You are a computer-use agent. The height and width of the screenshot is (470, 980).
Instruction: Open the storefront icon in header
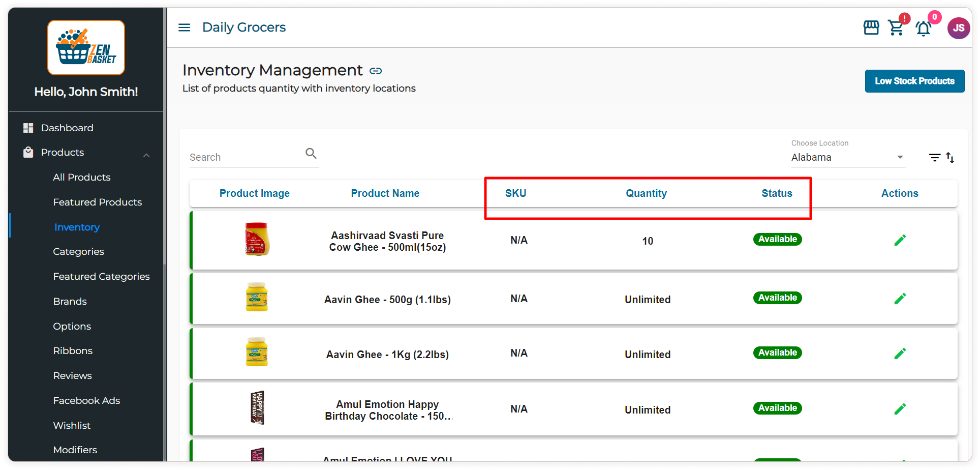871,27
